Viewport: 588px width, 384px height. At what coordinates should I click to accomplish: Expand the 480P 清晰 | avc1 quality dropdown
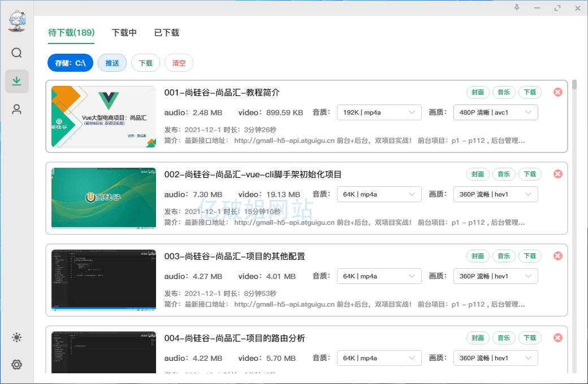495,112
